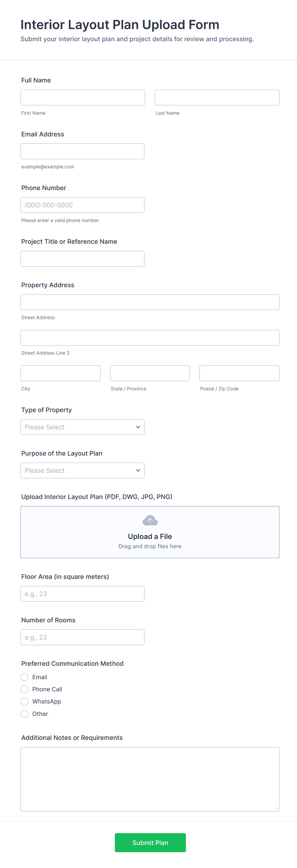Select WhatsApp as preferred method

[x=24, y=701]
